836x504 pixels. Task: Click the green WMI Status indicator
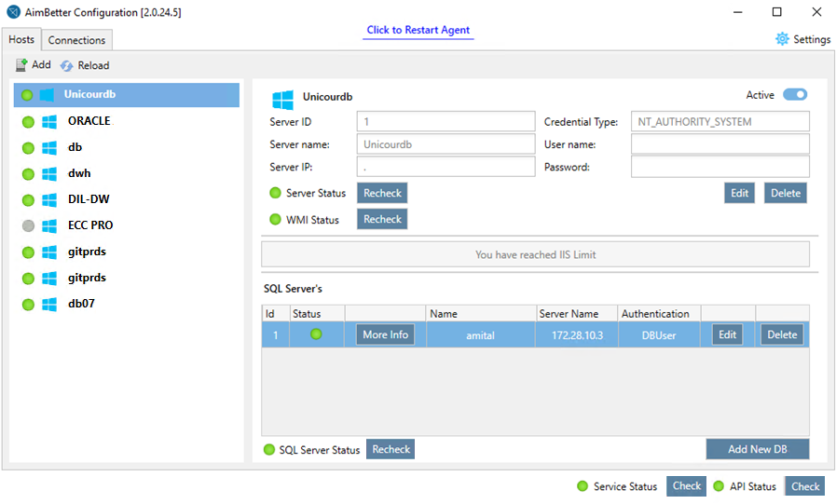275,219
